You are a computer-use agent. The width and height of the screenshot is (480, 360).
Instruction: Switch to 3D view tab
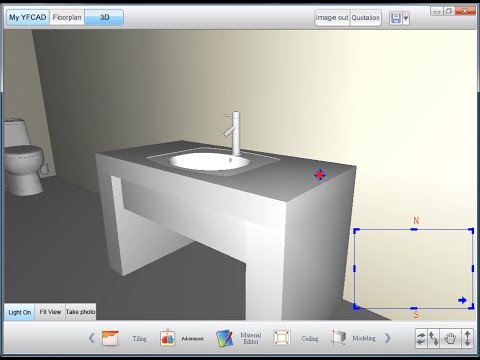click(x=104, y=17)
